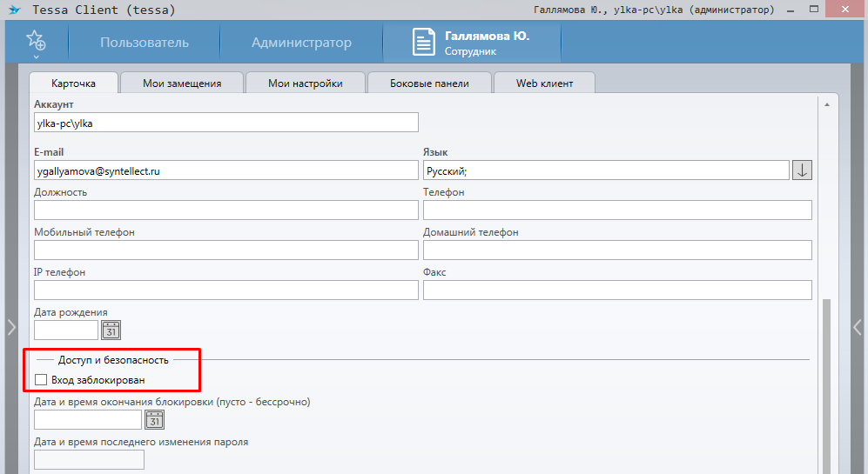Click the Tessa bird logo icon
Image resolution: width=868 pixels, height=474 pixels.
click(x=13, y=10)
